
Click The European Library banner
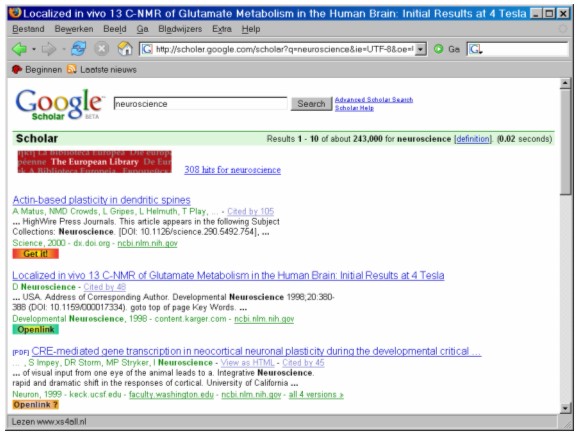[95, 161]
